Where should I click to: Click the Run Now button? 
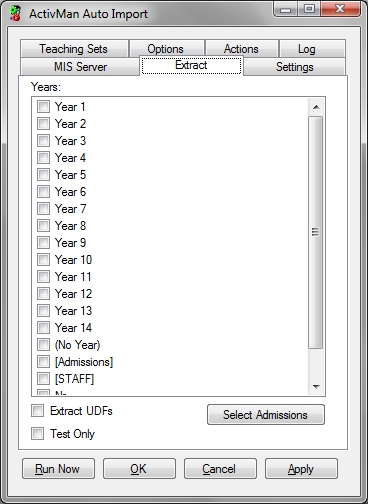click(x=58, y=469)
